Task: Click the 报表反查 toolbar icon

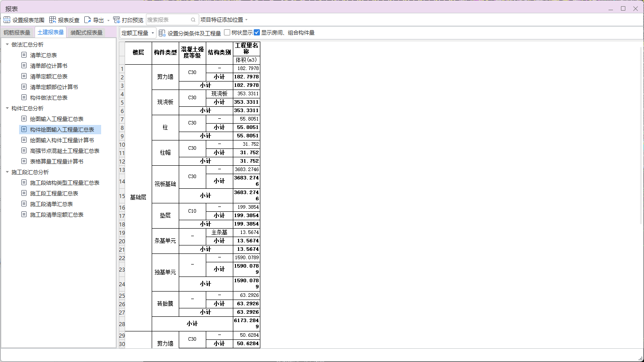Action: [x=53, y=20]
